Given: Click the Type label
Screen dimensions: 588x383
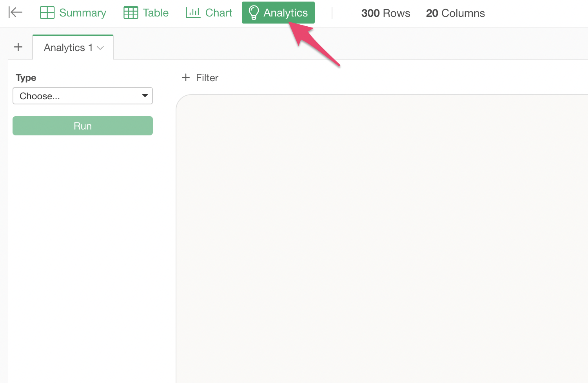Looking at the screenshot, I should [26, 78].
